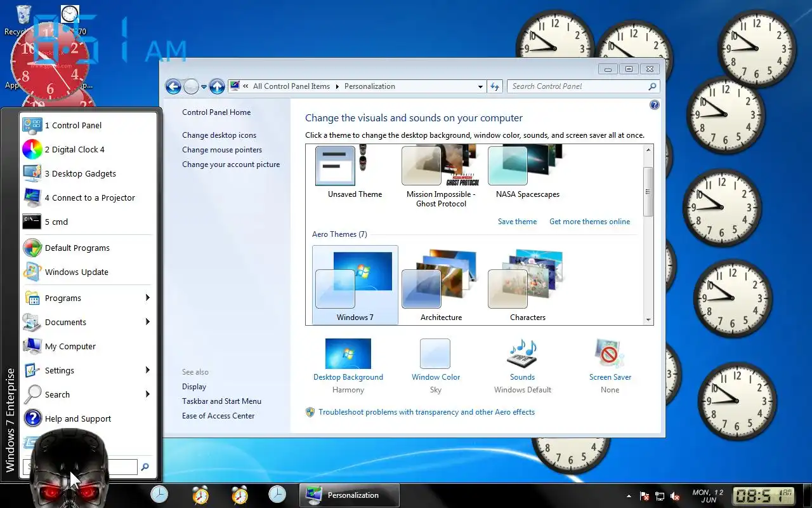Open Change your account picture link
812x508 pixels.
click(231, 164)
